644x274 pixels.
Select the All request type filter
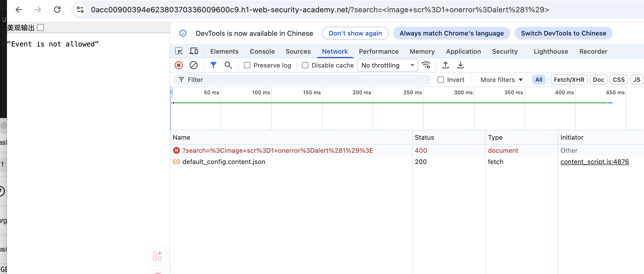point(539,80)
